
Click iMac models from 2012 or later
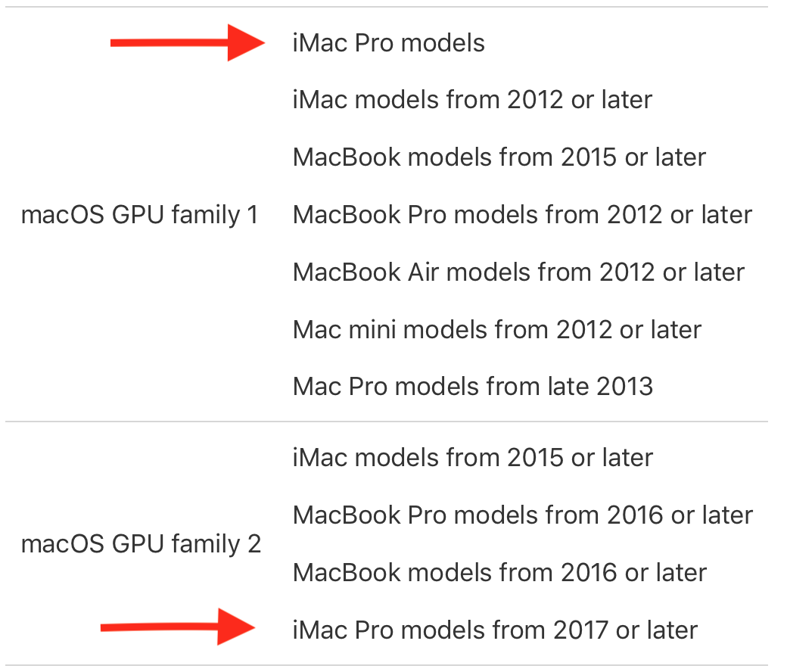tap(472, 100)
